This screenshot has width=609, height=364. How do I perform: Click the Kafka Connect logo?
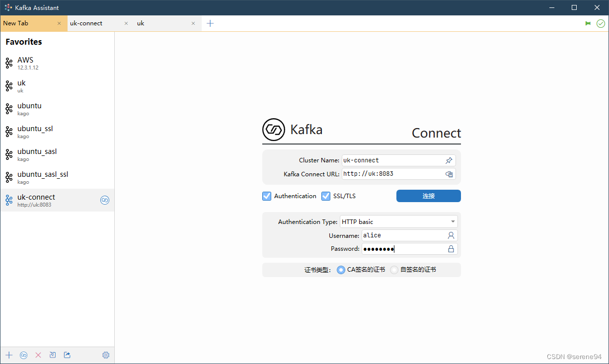click(x=274, y=130)
